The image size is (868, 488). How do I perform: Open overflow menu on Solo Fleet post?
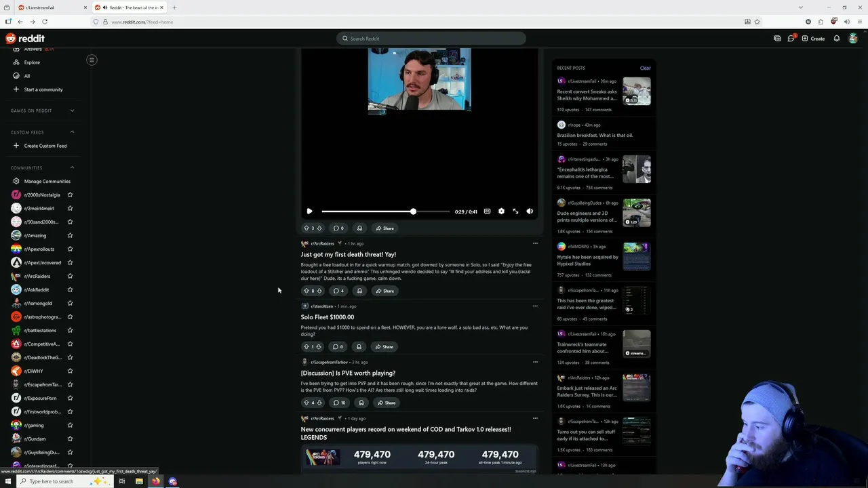coord(535,306)
